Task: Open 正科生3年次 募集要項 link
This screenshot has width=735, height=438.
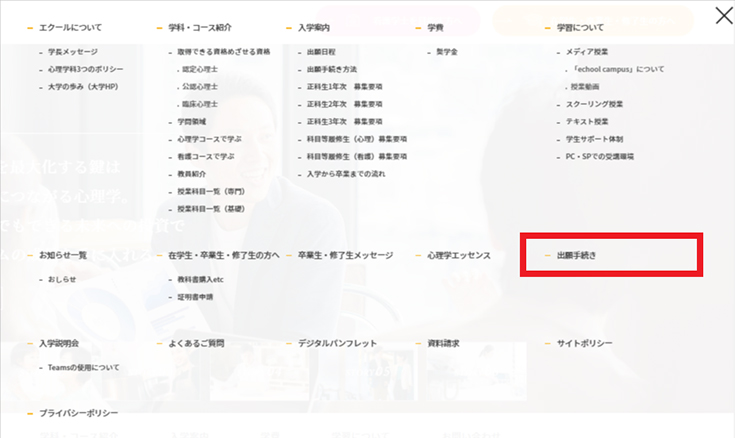Action: [x=345, y=121]
